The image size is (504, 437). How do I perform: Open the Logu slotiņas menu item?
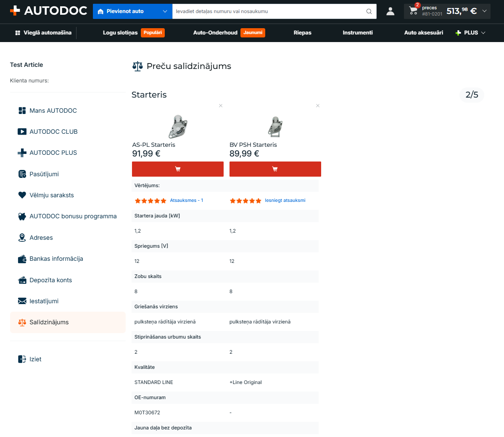(120, 33)
